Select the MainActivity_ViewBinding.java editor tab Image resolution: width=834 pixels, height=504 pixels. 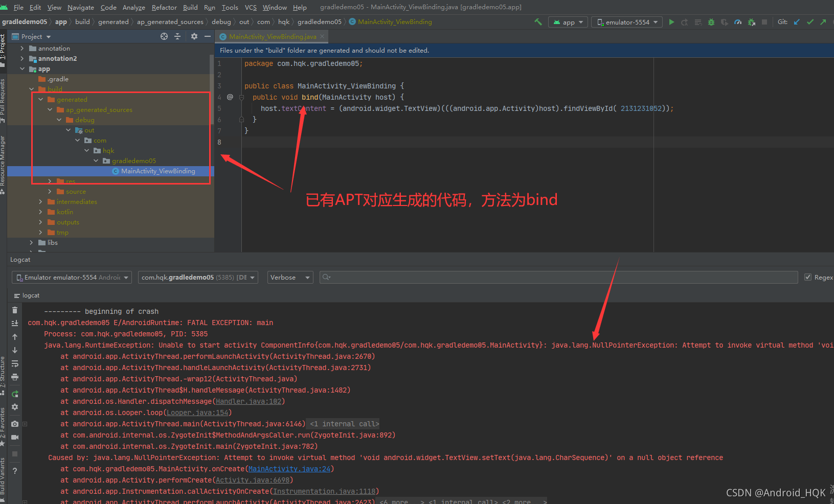[x=272, y=36]
